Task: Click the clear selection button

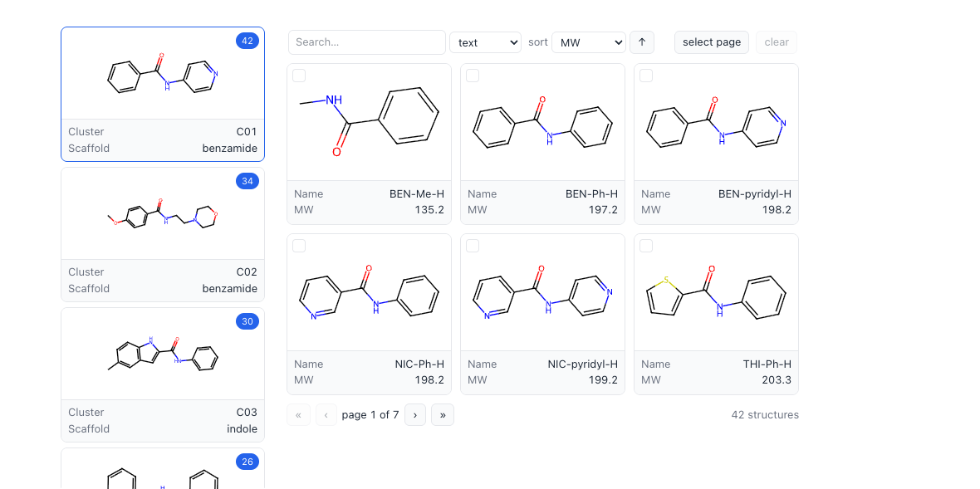Action: [x=777, y=42]
